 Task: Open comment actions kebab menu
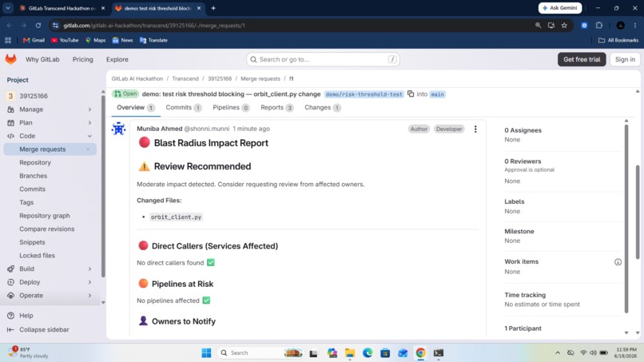pos(475,129)
